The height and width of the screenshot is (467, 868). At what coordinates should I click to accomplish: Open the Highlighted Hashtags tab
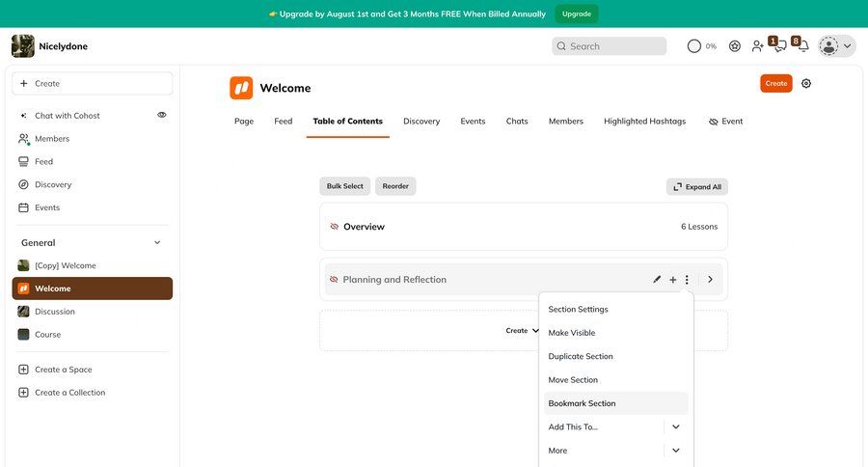click(644, 122)
